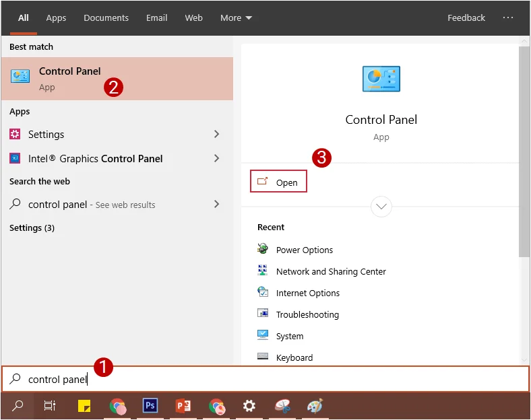
Task: Expand the web results arrow
Action: [217, 204]
